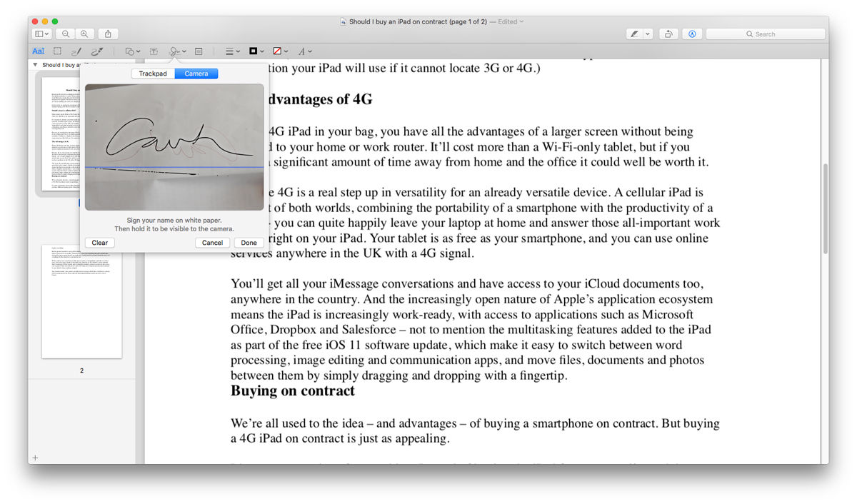Click the zoom in magnifier icon
The height and width of the screenshot is (504, 857).
click(84, 34)
